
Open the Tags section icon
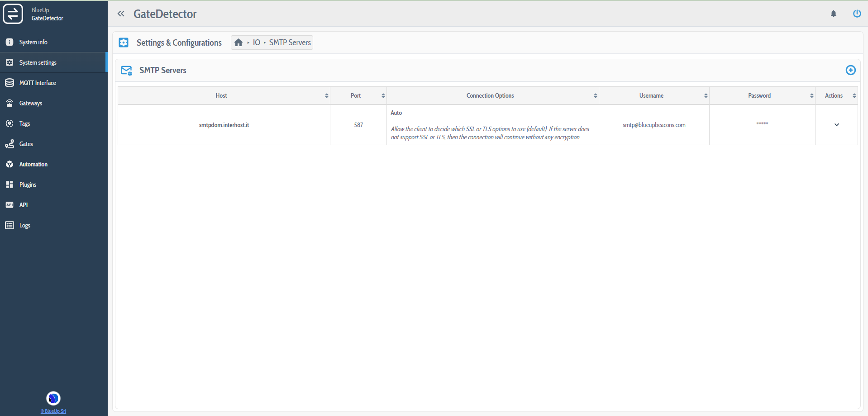pos(10,123)
